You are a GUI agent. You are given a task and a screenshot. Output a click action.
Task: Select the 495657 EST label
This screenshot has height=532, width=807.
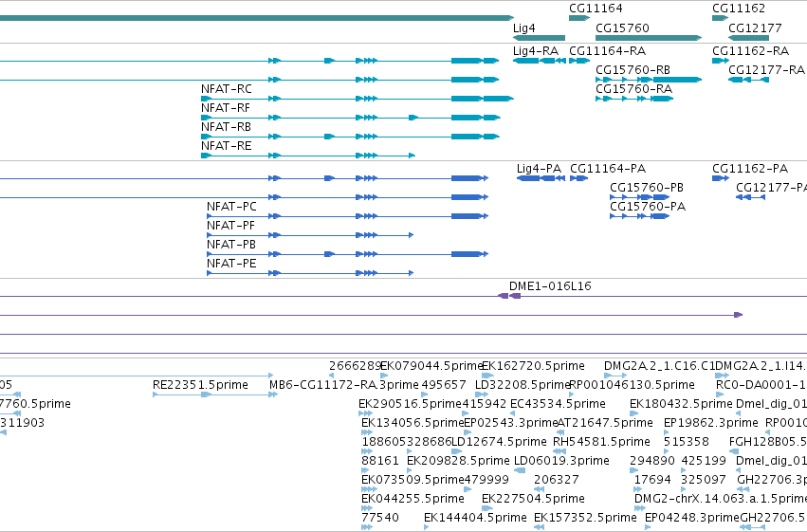click(444, 385)
